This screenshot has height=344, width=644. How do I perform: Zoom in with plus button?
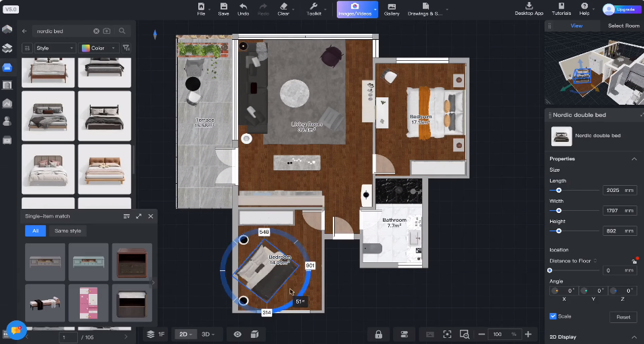point(528,334)
